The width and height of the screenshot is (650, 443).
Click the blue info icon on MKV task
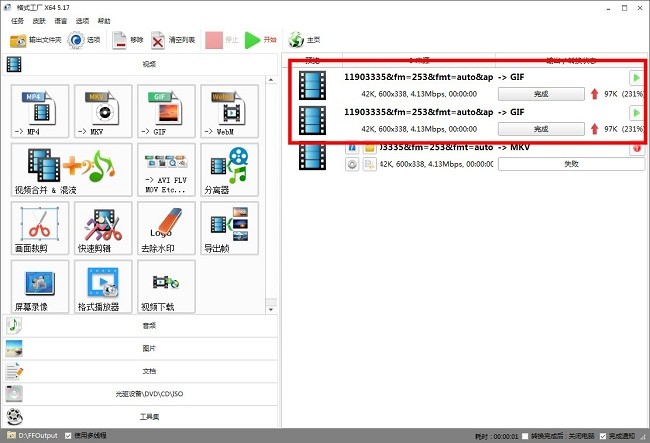tap(352, 148)
